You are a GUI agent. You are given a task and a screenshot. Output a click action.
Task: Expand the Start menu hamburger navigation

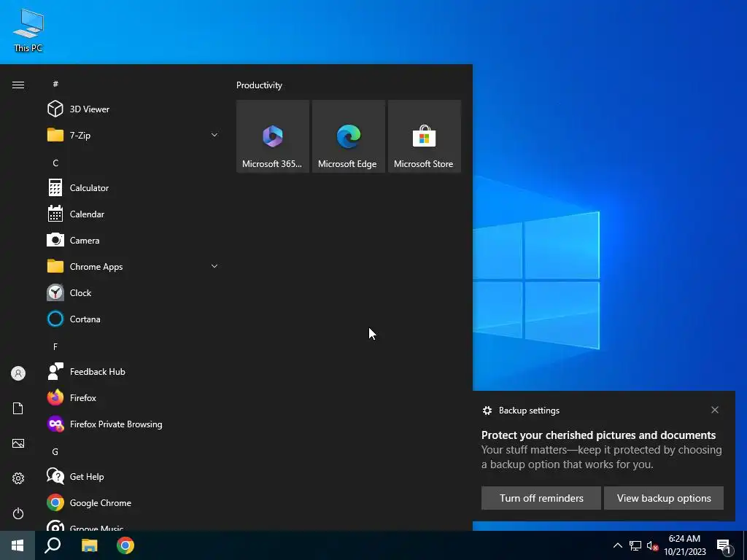[18, 85]
